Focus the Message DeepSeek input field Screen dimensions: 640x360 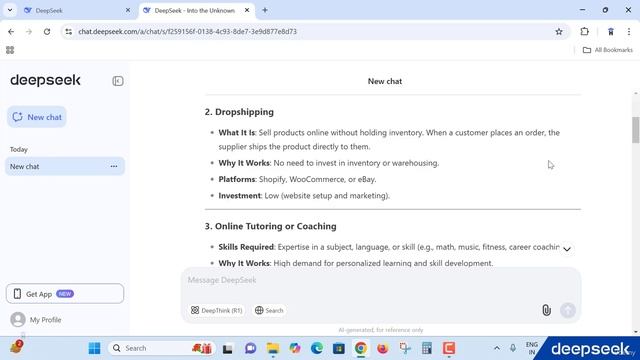[x=381, y=280]
